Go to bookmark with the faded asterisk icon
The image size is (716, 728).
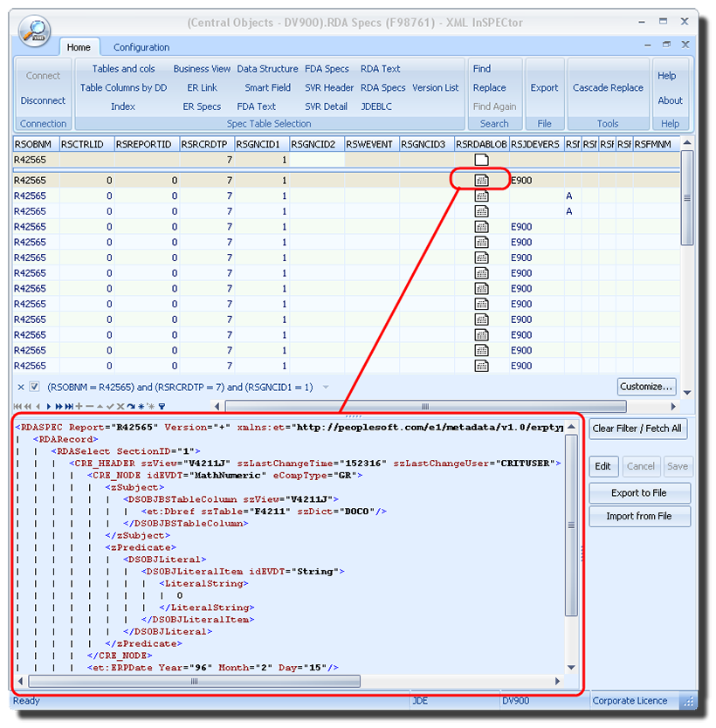[151, 406]
